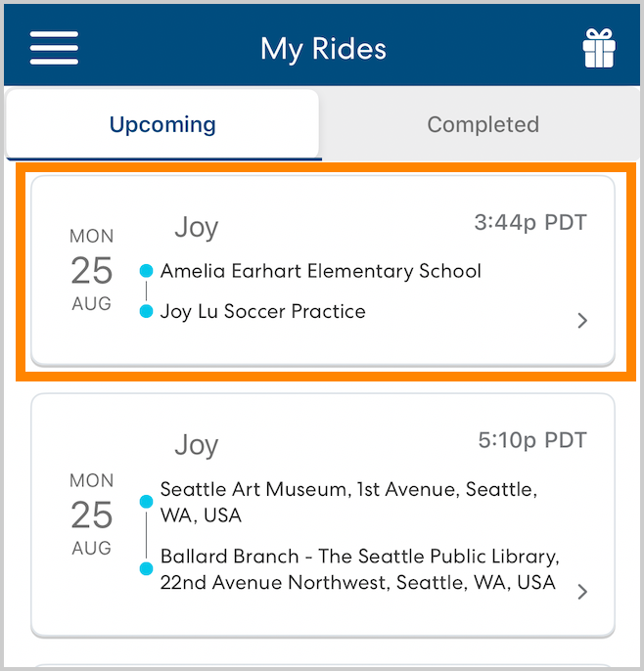Image resolution: width=644 pixels, height=671 pixels.
Task: Select the Joy Lu Soccer Practice destination
Action: (263, 312)
